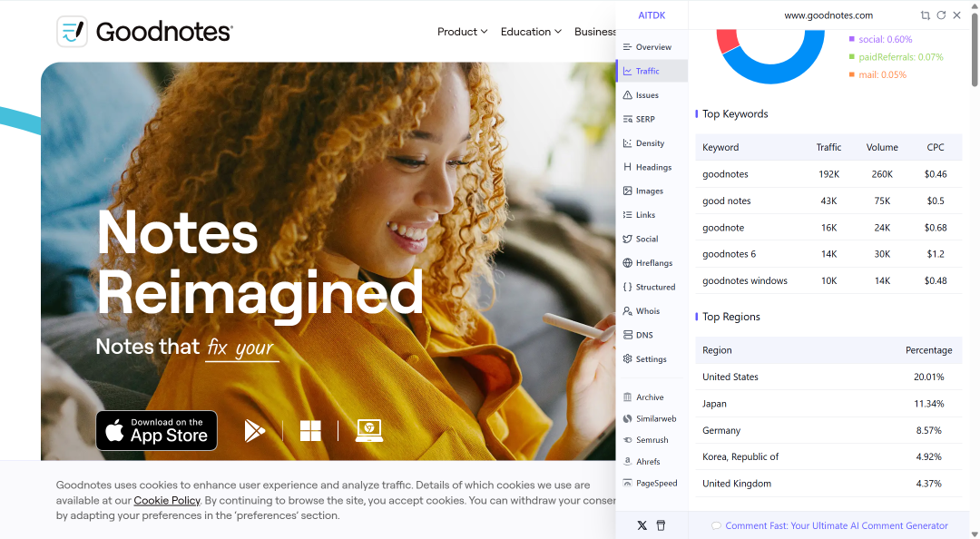
Task: Click the Chromebook/web download icon
Action: (368, 431)
